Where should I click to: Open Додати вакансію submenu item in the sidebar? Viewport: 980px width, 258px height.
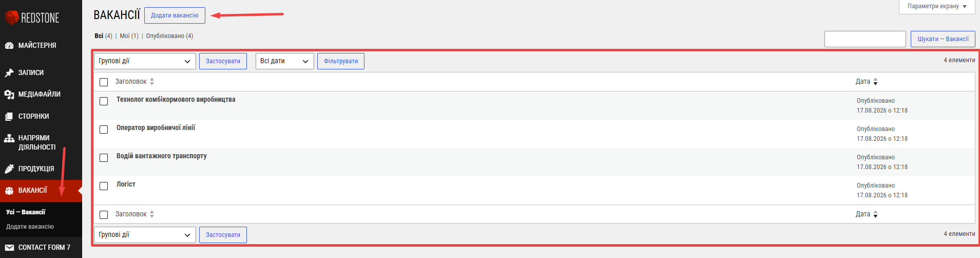[x=30, y=227]
